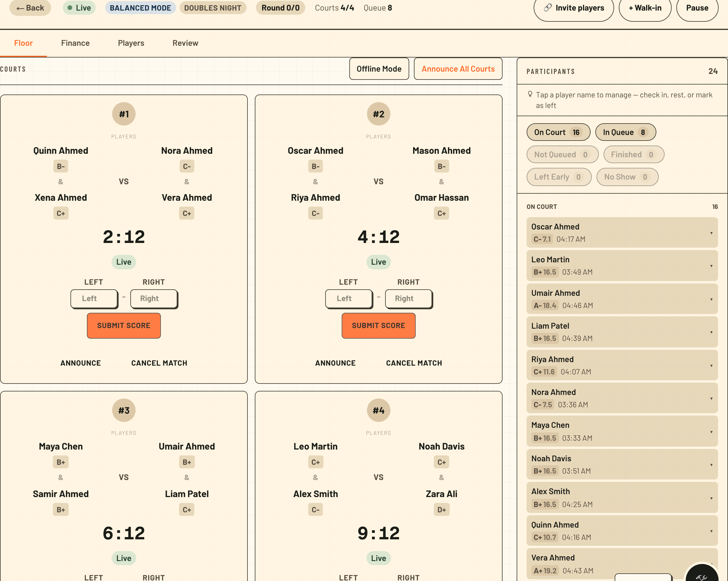
Task: Expand Alex Smith participant row
Action: (x=622, y=498)
